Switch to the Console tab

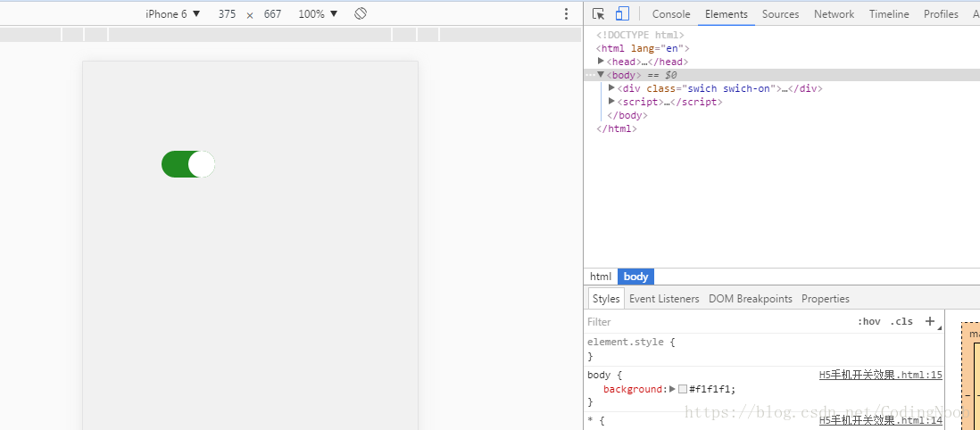coord(671,13)
